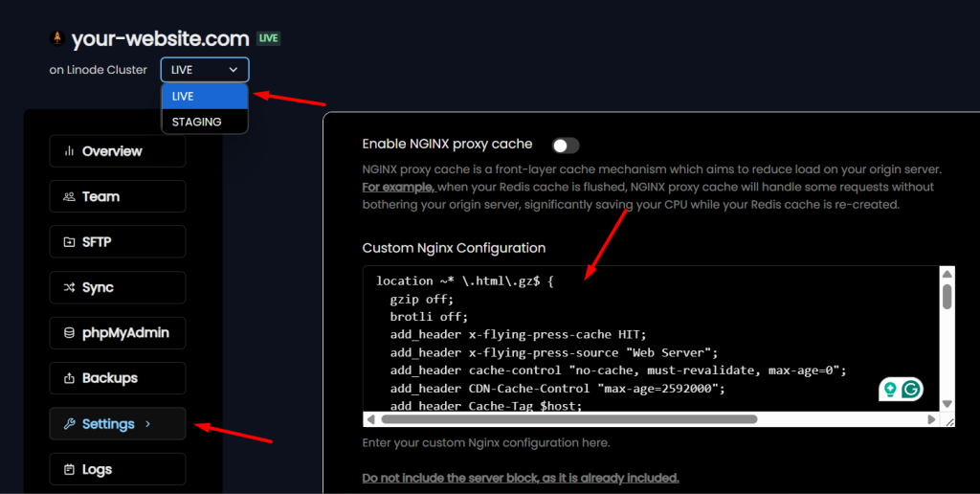Image resolution: width=980 pixels, height=494 pixels.
Task: Open the Backups page
Action: [118, 378]
